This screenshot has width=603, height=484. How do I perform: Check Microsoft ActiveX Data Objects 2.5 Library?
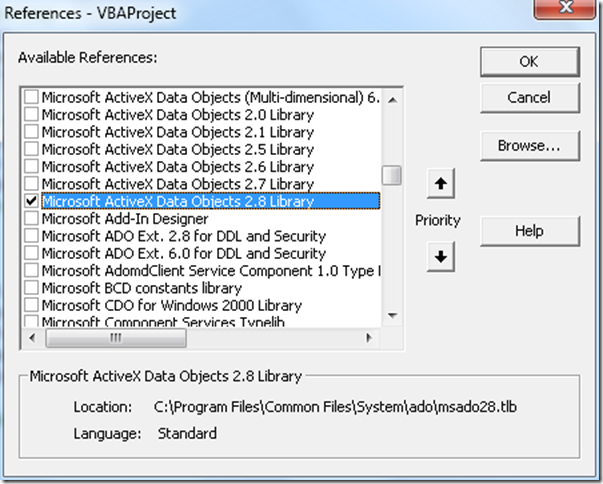32,150
